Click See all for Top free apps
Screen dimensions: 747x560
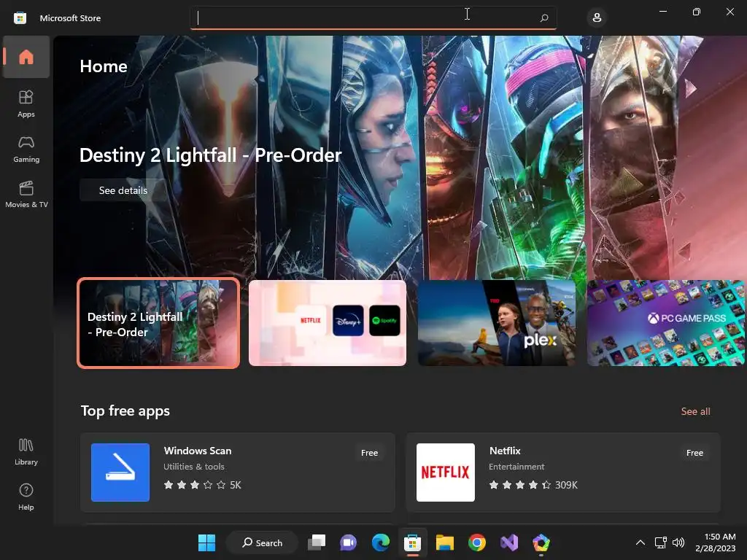[695, 411]
